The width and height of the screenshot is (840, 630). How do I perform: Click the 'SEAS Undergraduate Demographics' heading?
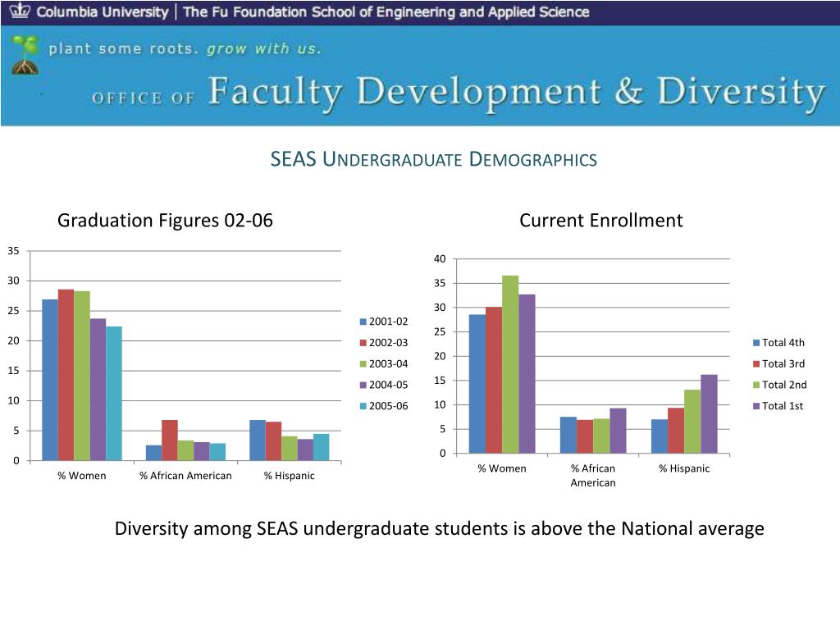tap(433, 159)
